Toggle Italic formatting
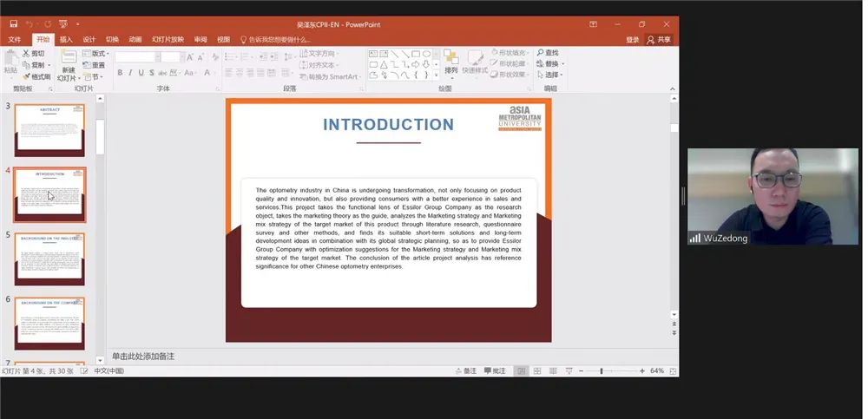868x419 pixels. (130, 74)
